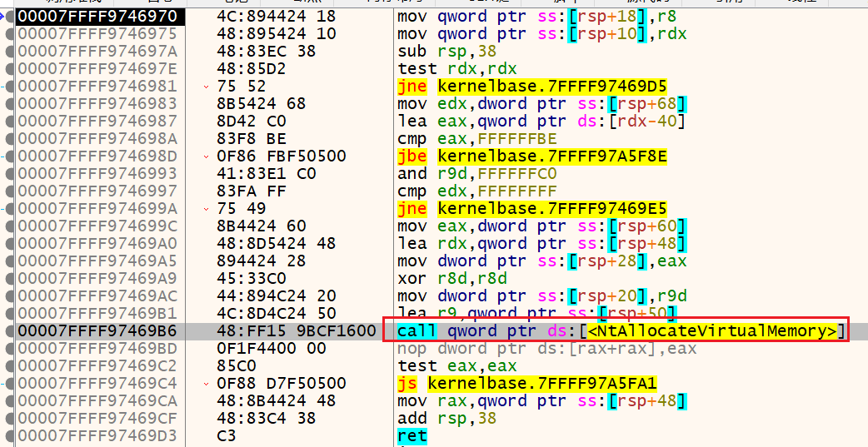Screen dimensions: 868x447
Task: Select address 00007FFFF9746997
Action: pyautogui.click(x=97, y=191)
